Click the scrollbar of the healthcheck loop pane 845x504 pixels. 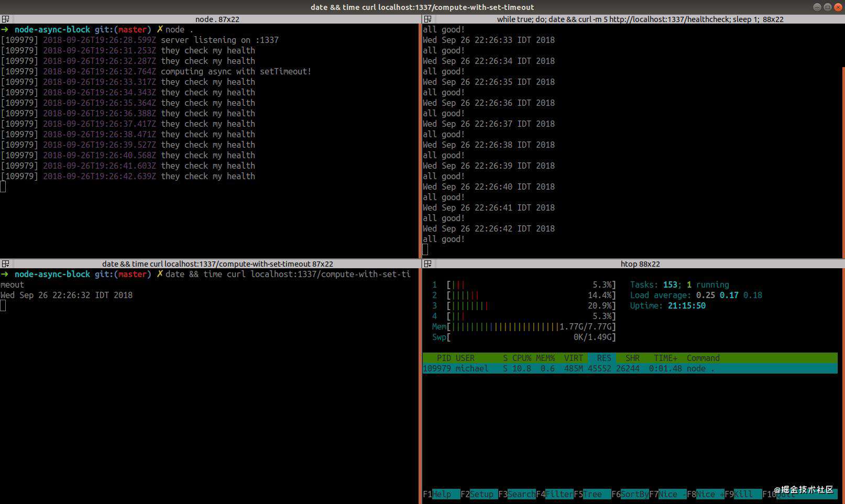tap(843, 162)
